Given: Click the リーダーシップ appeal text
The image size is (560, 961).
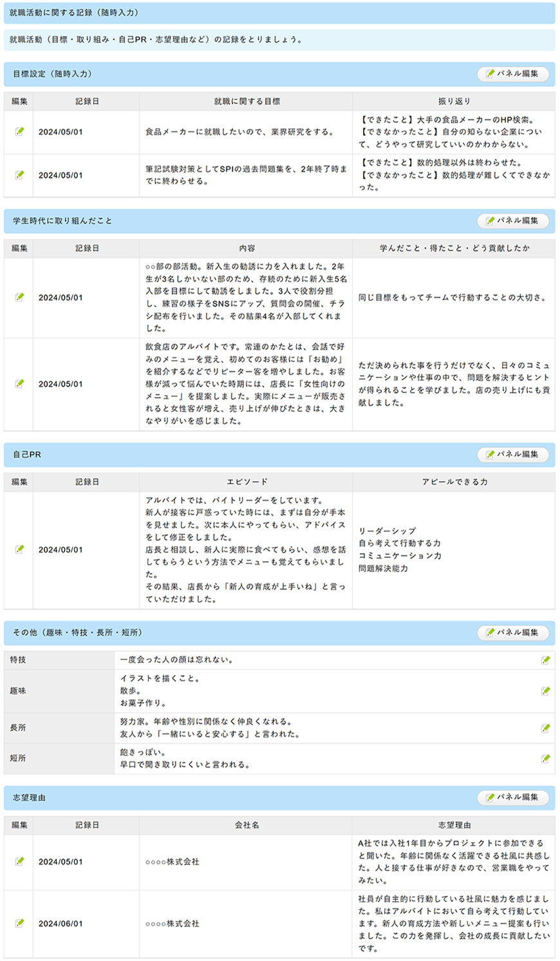Looking at the screenshot, I should pyautogui.click(x=387, y=531).
